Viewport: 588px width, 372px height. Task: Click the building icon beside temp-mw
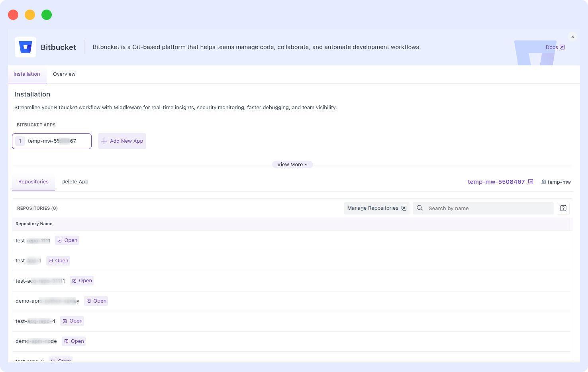[x=543, y=182]
